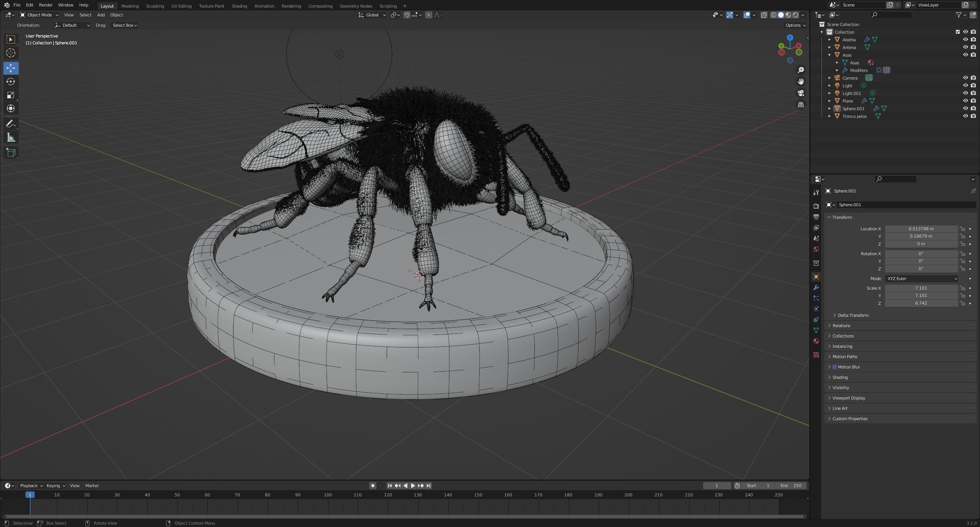Open the Playback popover in timeline

click(31, 486)
